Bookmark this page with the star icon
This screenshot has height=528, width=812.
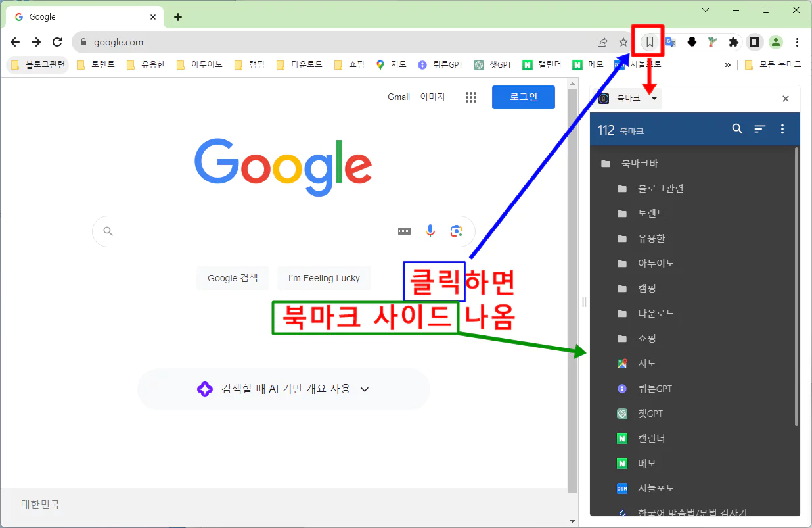click(623, 42)
